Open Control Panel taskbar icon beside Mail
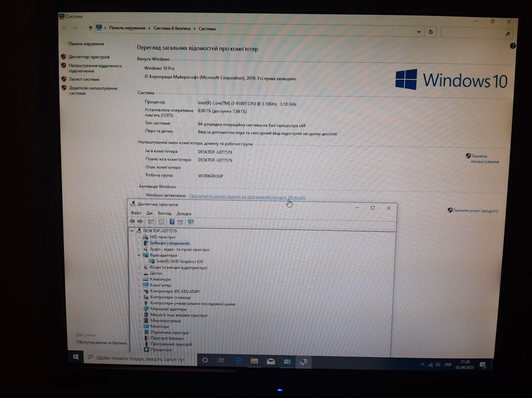Viewport: 532px width, 398px height. point(287,362)
